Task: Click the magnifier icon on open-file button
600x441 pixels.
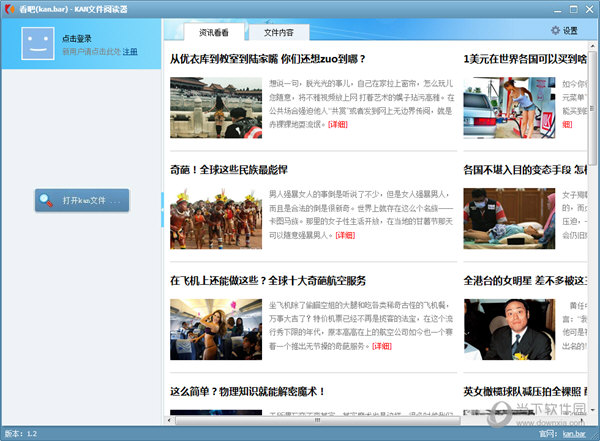Action: (46, 200)
